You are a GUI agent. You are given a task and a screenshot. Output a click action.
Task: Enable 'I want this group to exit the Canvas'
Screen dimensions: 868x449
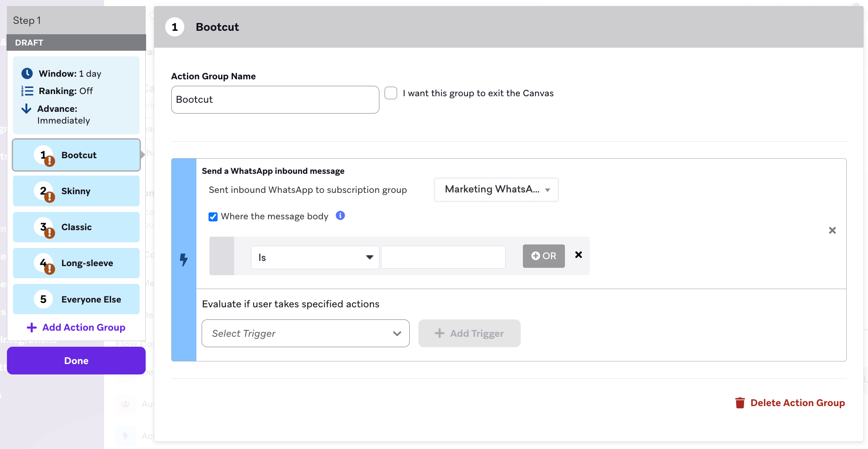(x=391, y=93)
